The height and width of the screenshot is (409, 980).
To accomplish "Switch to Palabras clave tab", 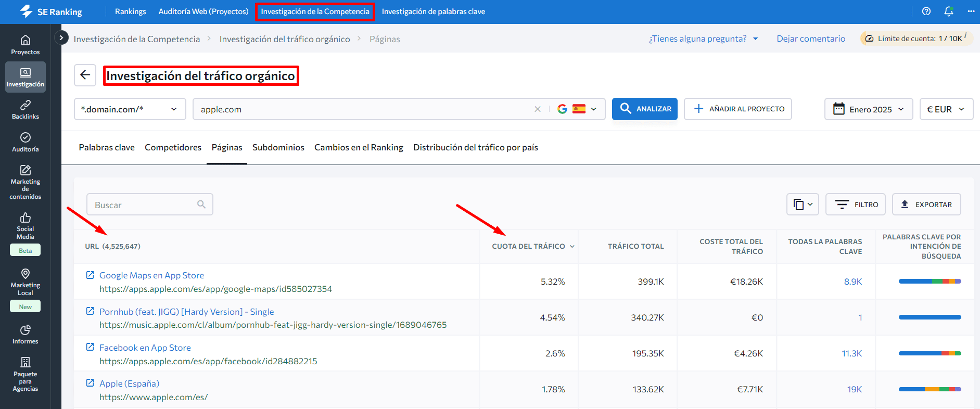I will 107,147.
